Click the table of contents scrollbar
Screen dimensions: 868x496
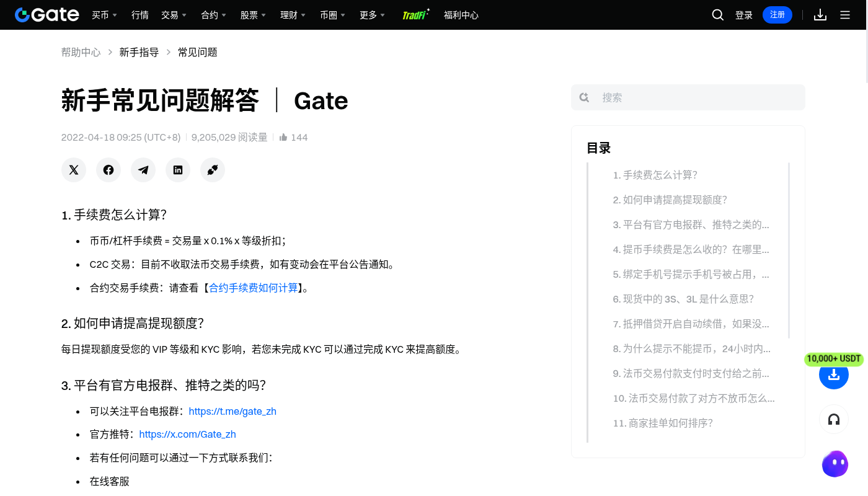789,250
